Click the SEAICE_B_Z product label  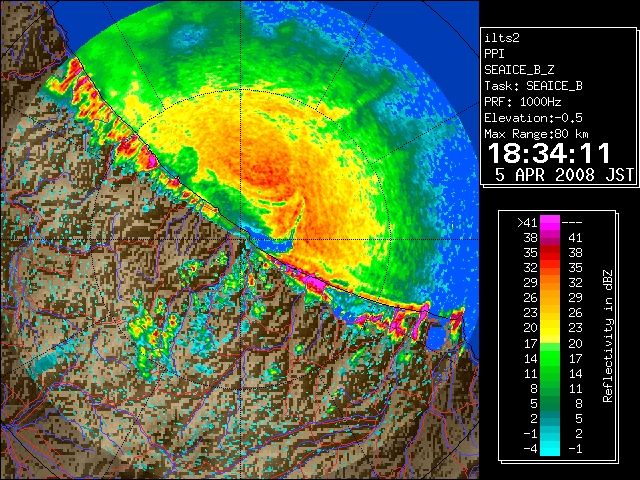(x=519, y=70)
